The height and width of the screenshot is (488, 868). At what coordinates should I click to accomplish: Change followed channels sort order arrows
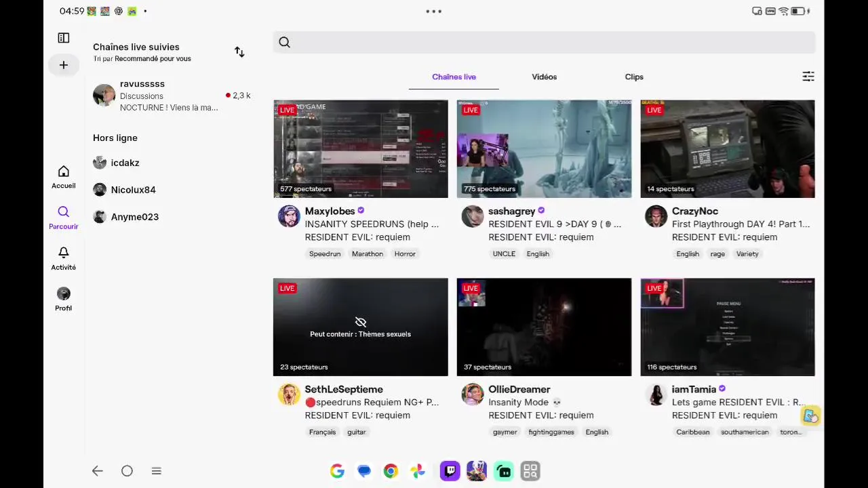tap(239, 52)
